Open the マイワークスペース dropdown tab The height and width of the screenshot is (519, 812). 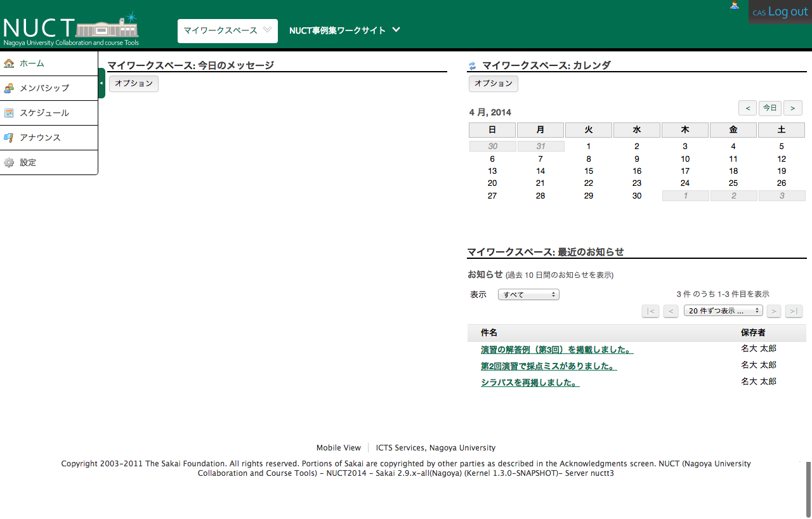point(227,30)
